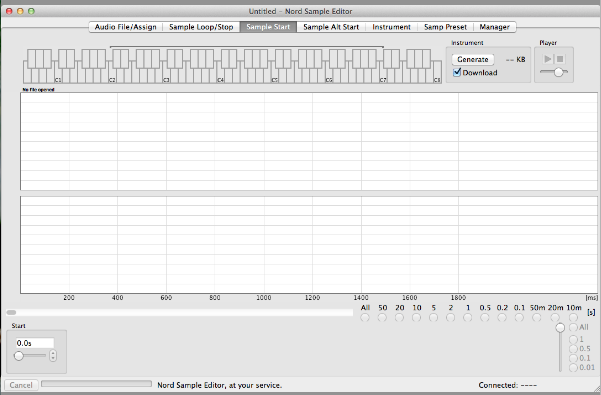Select the 50 seconds zoom radio
Viewport: 601px width, 395px height.
(x=382, y=318)
